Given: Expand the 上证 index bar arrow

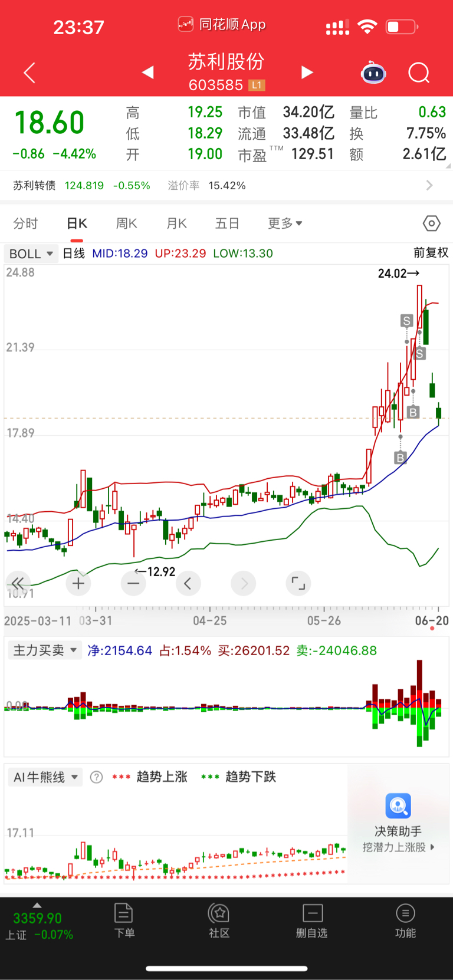Looking at the screenshot, I should 37,905.
